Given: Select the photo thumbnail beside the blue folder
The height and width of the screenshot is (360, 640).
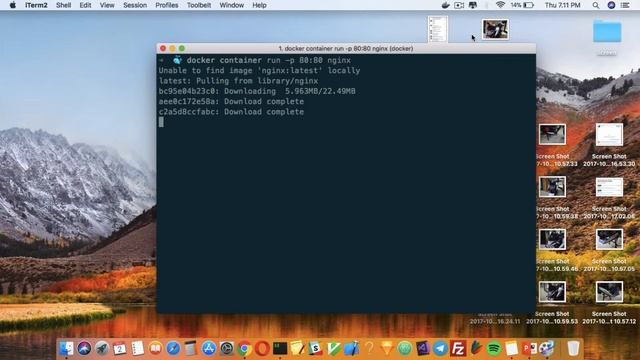Looking at the screenshot, I should [495, 29].
